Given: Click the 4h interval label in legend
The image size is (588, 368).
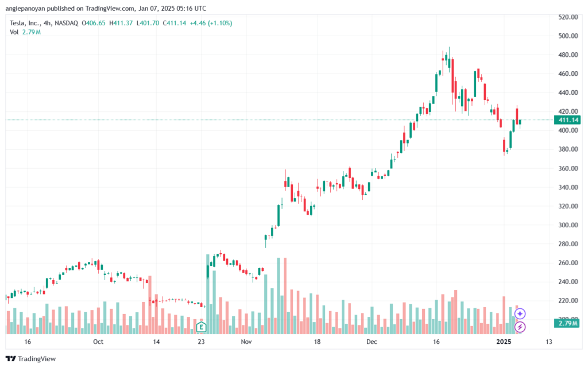Looking at the screenshot, I should (47, 23).
